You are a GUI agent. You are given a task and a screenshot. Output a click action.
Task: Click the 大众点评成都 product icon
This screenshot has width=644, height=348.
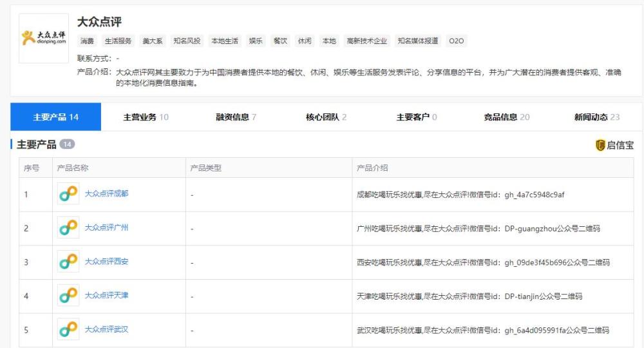(x=68, y=193)
